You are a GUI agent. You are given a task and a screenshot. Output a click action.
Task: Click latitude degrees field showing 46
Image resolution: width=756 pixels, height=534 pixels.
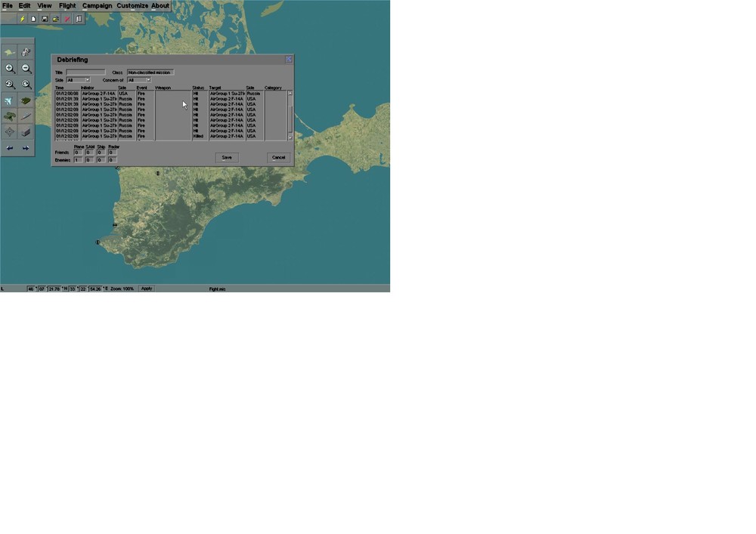click(31, 289)
